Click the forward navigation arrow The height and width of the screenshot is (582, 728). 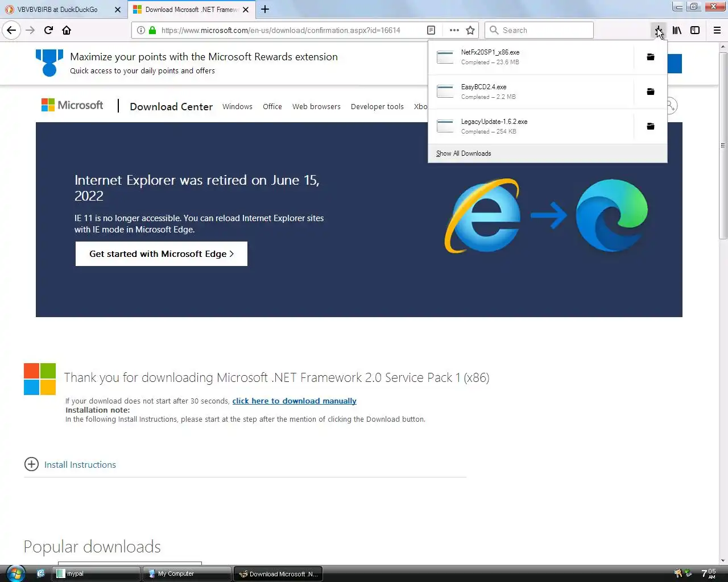pyautogui.click(x=30, y=30)
